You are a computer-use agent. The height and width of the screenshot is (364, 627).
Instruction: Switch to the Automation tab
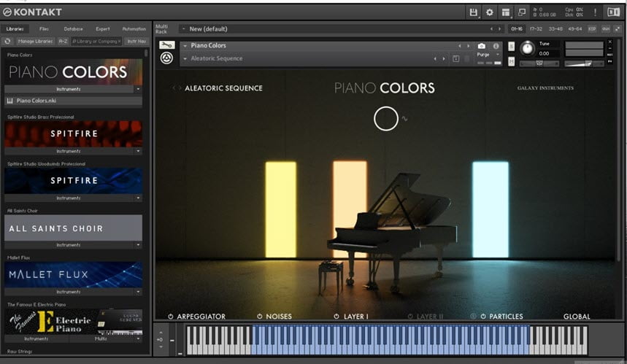tap(134, 28)
